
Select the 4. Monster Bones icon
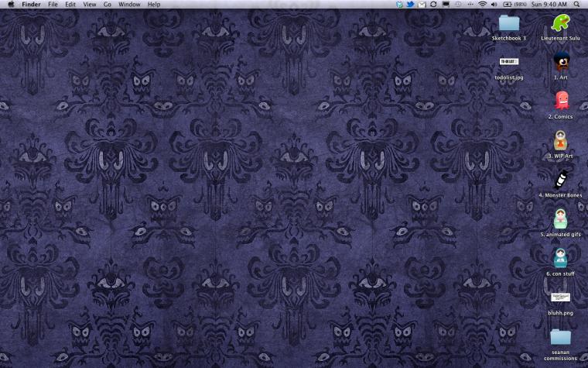[561, 179]
